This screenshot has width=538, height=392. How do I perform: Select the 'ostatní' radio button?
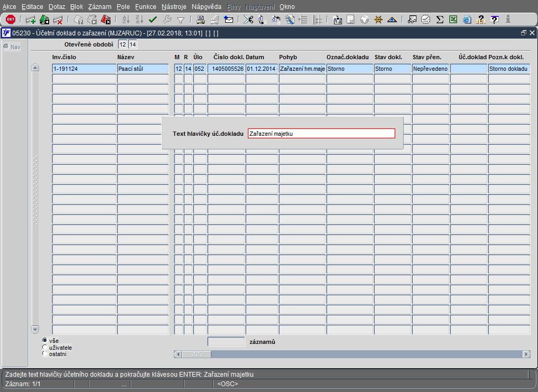click(44, 353)
